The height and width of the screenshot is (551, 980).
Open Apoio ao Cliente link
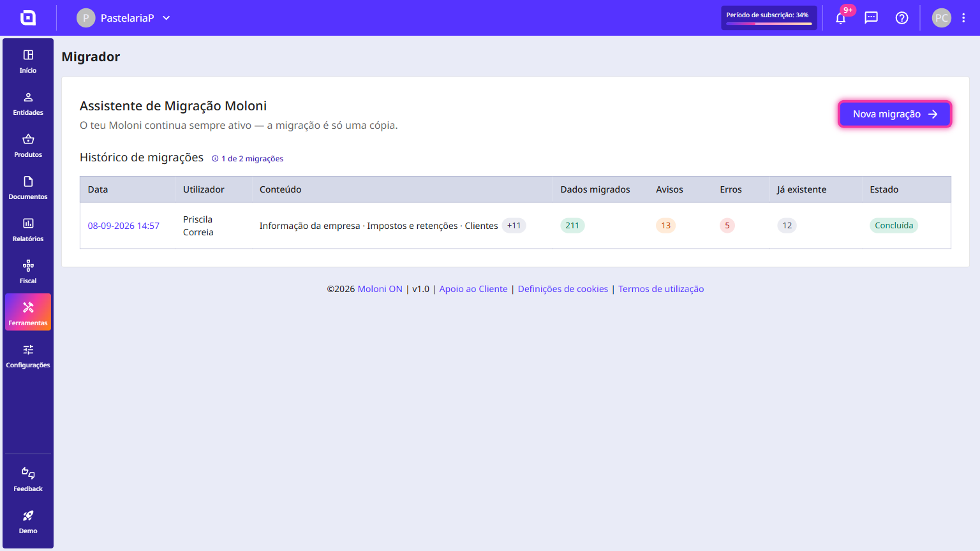[473, 289]
